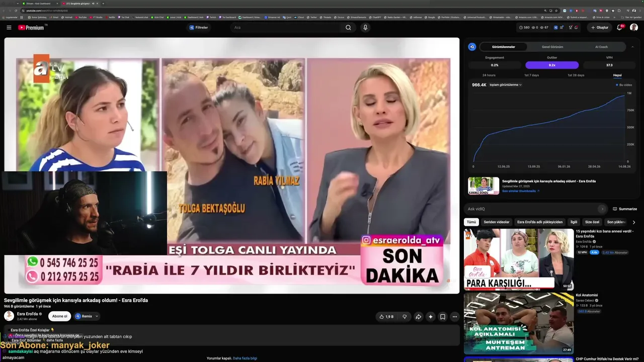644x362 pixels.
Task: Start voice search with the microphone
Action: tap(365, 28)
